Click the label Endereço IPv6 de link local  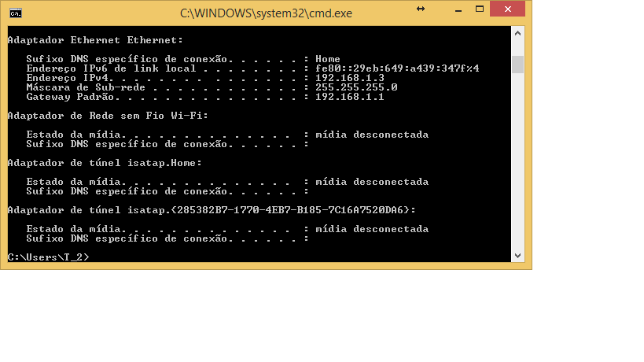pyautogui.click(x=112, y=68)
